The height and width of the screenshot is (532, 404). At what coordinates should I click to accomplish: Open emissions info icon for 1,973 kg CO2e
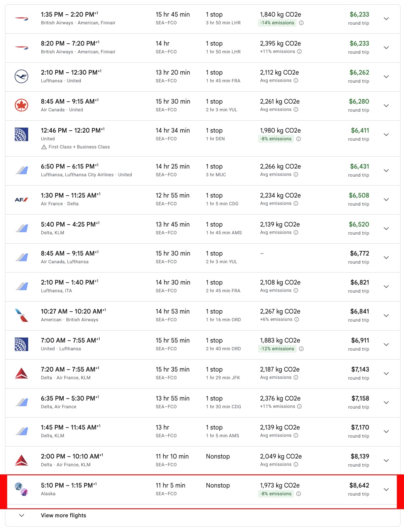[x=299, y=494]
